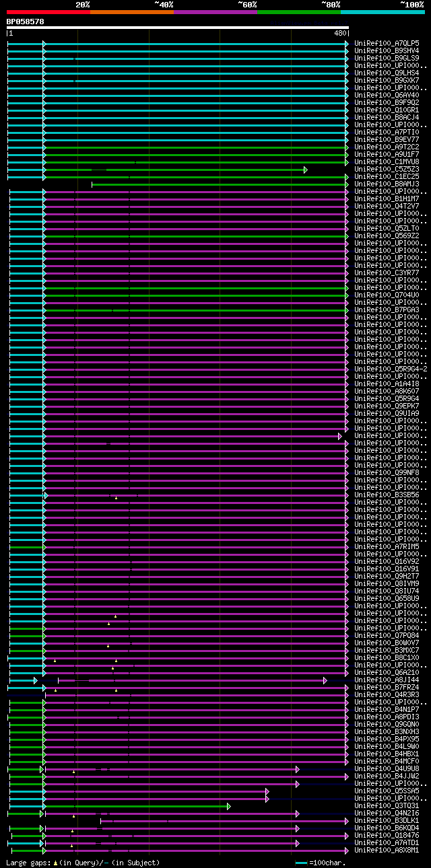Select UniRef100_Q704U0 label

click(x=387, y=295)
